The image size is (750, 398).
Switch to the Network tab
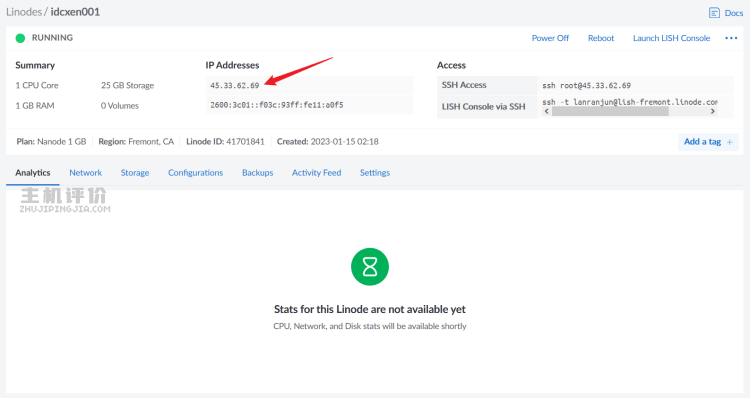tap(86, 173)
